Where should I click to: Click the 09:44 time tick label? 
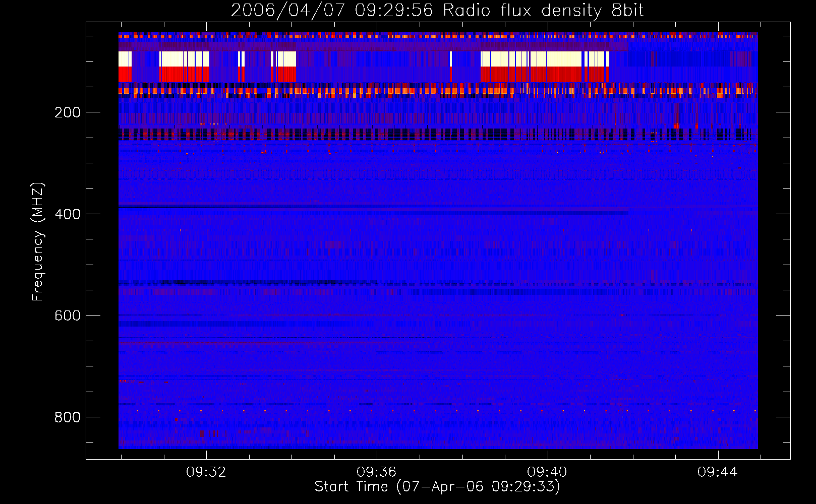[718, 472]
